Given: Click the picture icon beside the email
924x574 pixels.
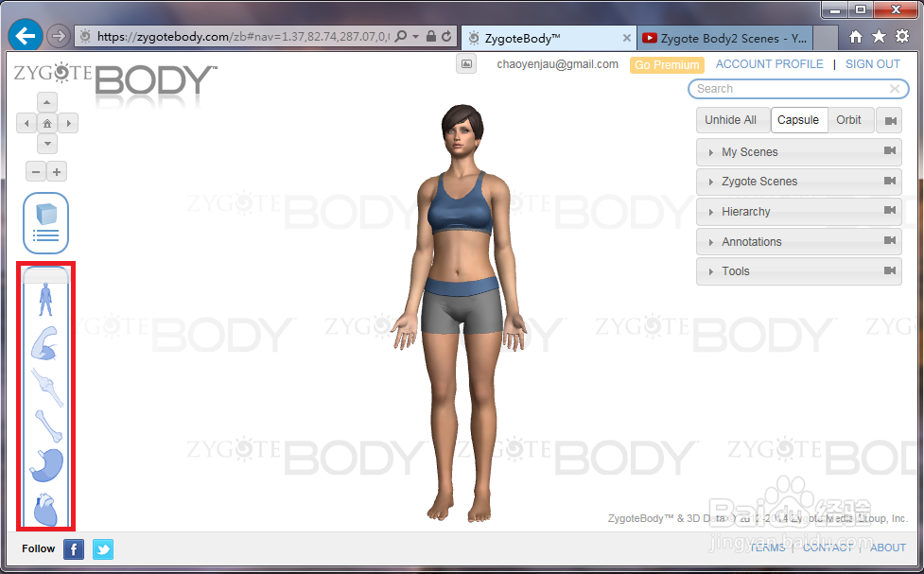Looking at the screenshot, I should click(466, 64).
